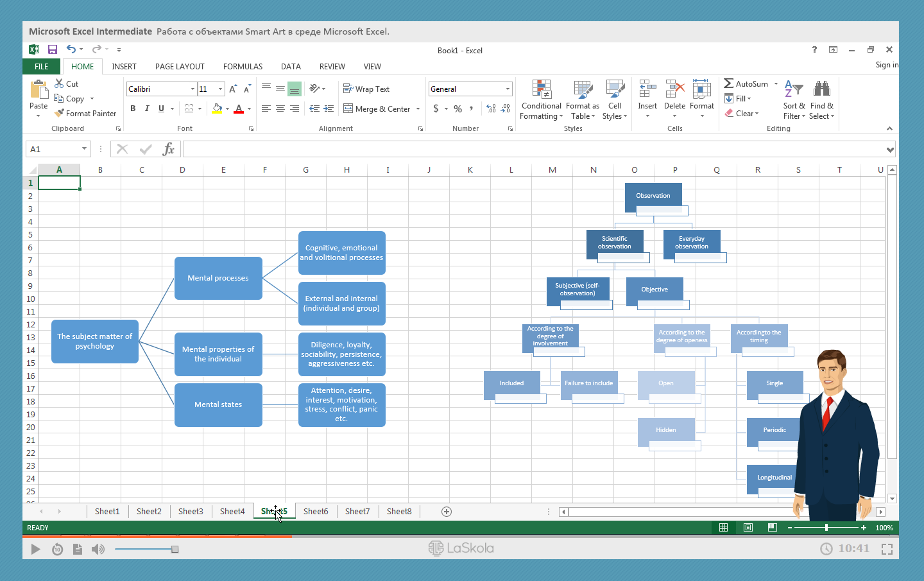Click the Insert Function fx icon

coord(168,149)
